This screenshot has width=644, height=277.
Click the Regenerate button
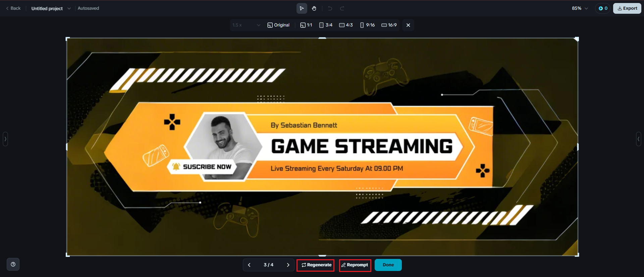coord(316,265)
